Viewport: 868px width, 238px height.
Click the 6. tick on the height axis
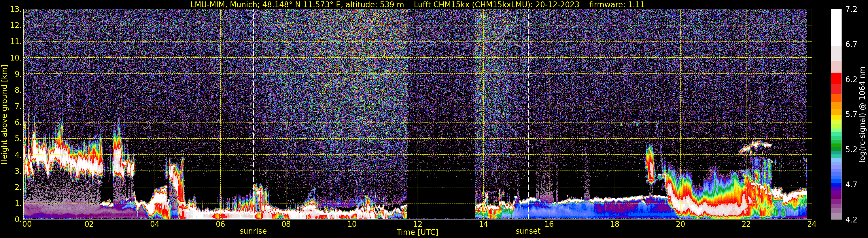18,123
